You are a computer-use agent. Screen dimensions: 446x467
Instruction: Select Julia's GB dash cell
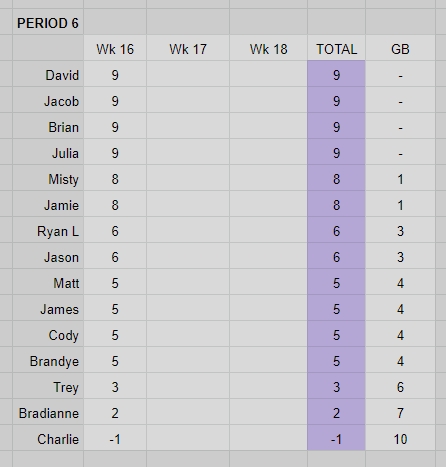400,152
